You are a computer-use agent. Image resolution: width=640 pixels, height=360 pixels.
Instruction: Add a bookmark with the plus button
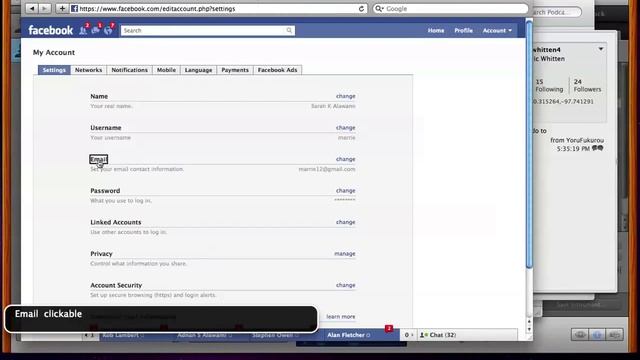click(62, 8)
